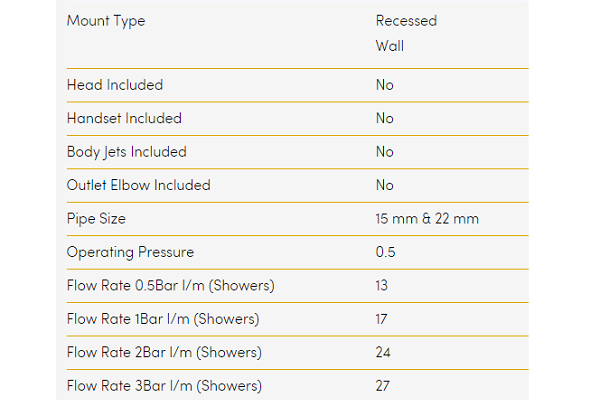Select the flow rate value 24

385,352
